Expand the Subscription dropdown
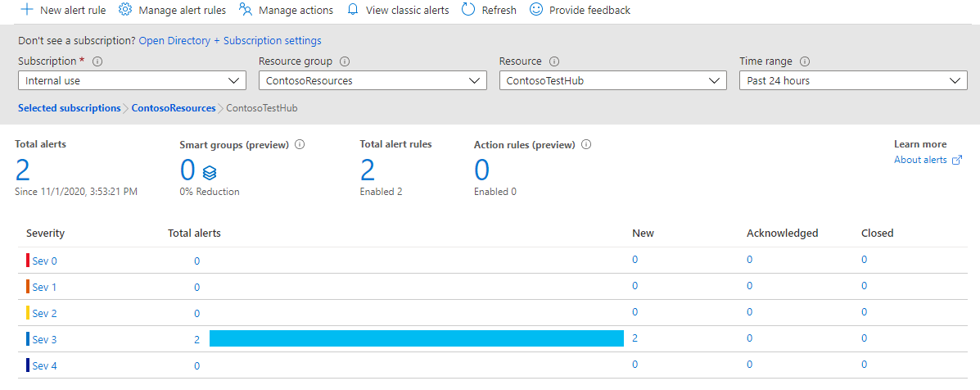 coord(132,80)
